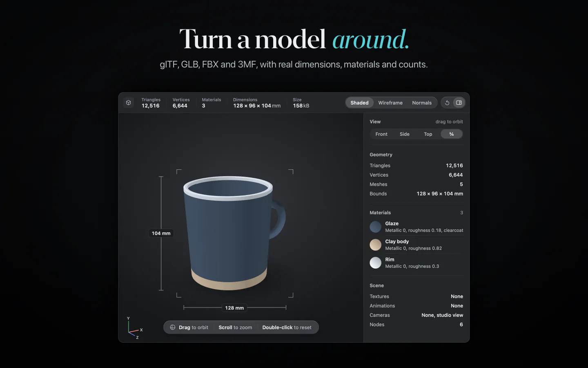Click the cube model icon in toolbar
This screenshot has width=588, height=368.
(x=129, y=103)
